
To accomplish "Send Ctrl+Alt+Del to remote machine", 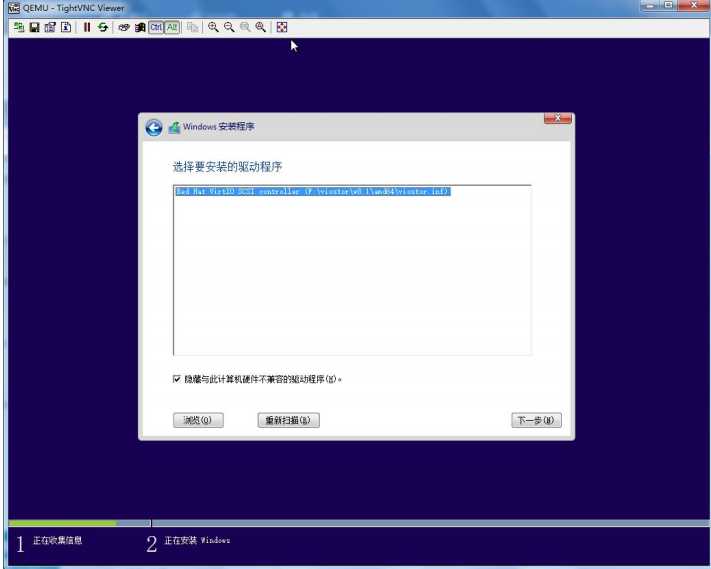I will pyautogui.click(x=124, y=27).
